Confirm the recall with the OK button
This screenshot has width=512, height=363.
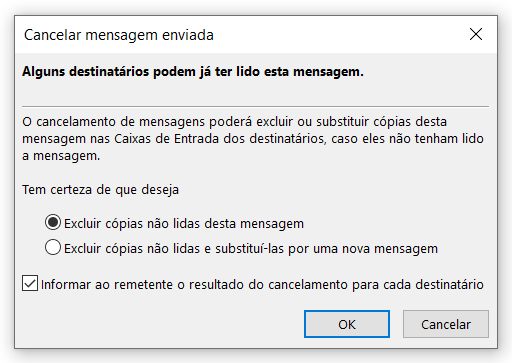pos(347,324)
